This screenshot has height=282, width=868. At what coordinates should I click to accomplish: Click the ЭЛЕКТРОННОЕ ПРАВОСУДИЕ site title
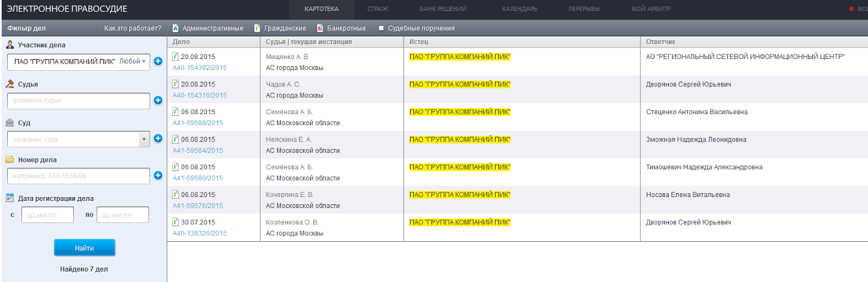(x=67, y=9)
